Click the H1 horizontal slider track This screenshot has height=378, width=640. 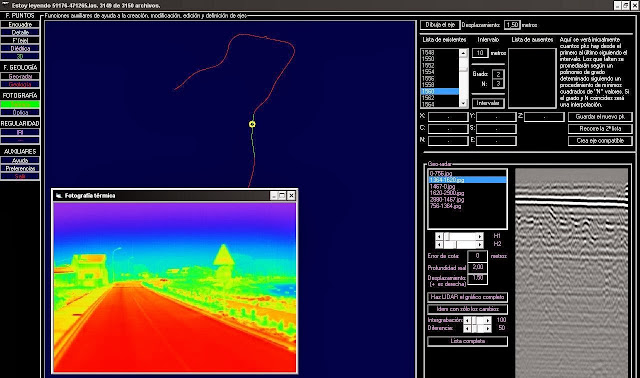tap(460, 236)
